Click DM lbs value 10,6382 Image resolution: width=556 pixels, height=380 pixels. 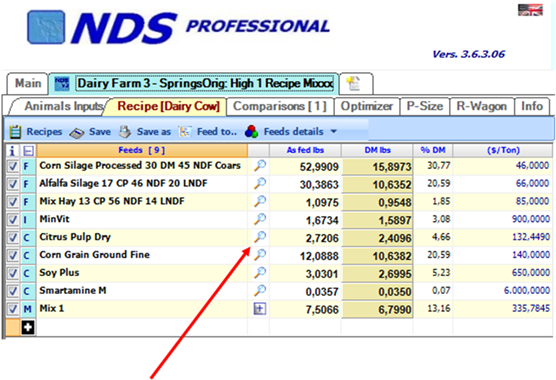click(x=391, y=256)
